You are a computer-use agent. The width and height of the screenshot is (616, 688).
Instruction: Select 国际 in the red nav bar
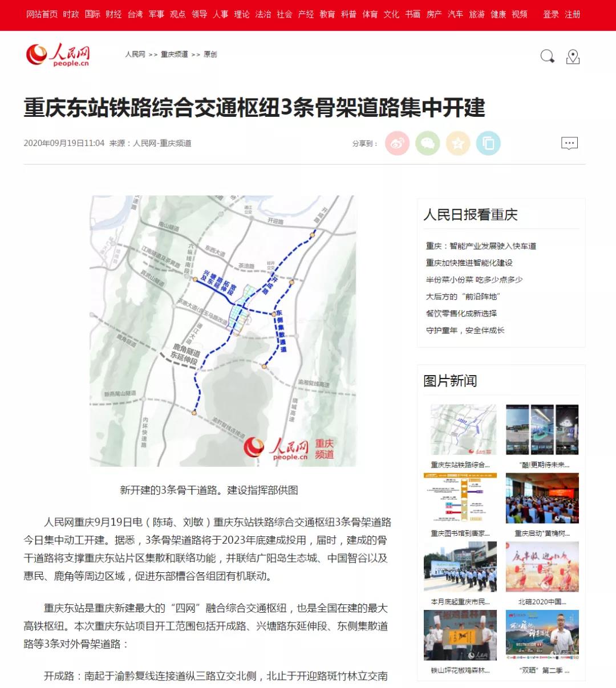pyautogui.click(x=92, y=14)
